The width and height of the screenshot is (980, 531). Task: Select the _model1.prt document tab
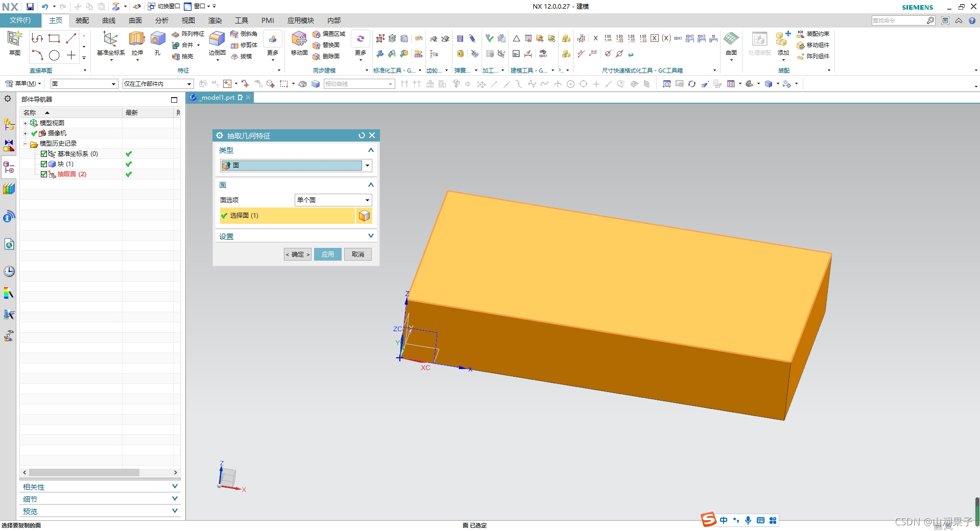[x=220, y=98]
